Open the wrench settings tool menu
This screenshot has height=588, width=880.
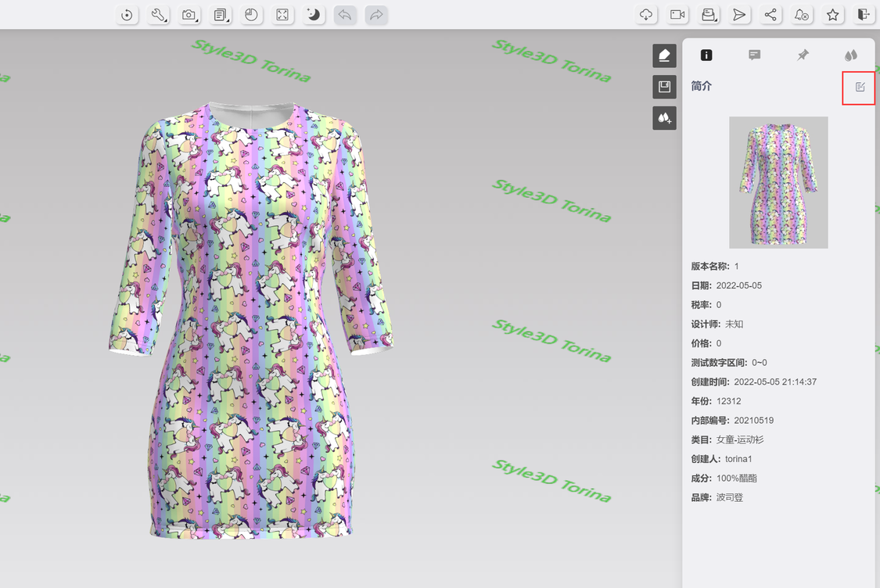158,15
